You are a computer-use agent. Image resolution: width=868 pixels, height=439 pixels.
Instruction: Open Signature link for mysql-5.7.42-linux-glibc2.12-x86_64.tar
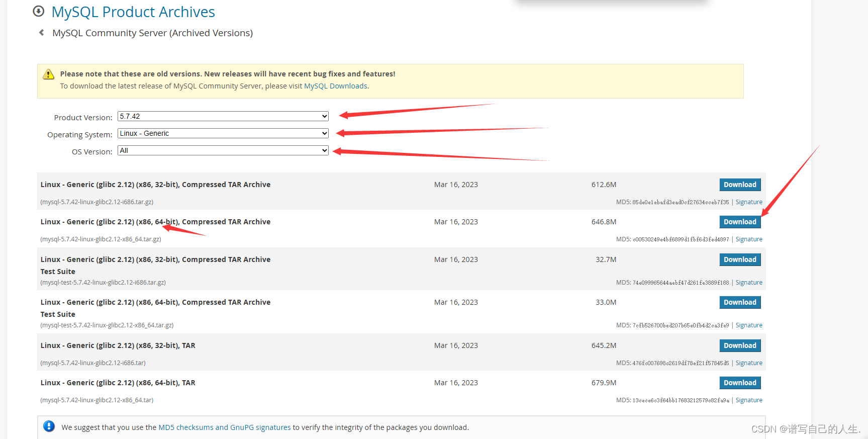[749, 400]
